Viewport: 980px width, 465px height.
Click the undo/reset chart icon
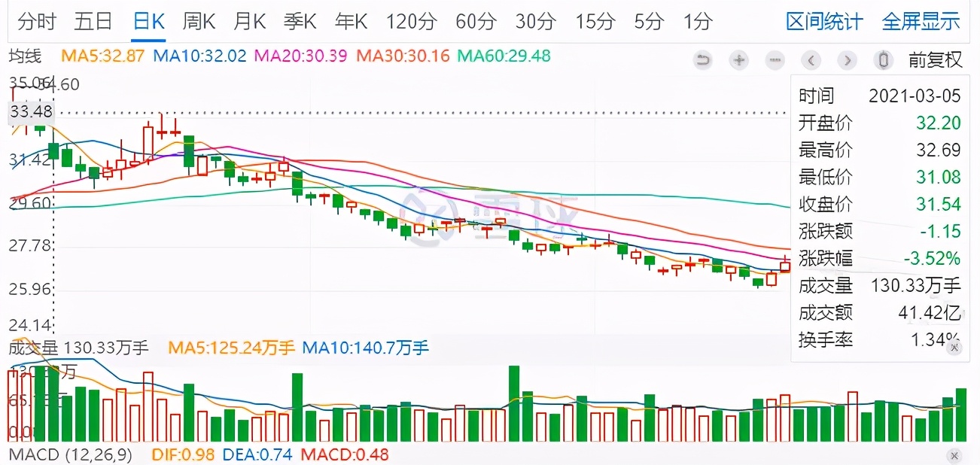pyautogui.click(x=702, y=60)
